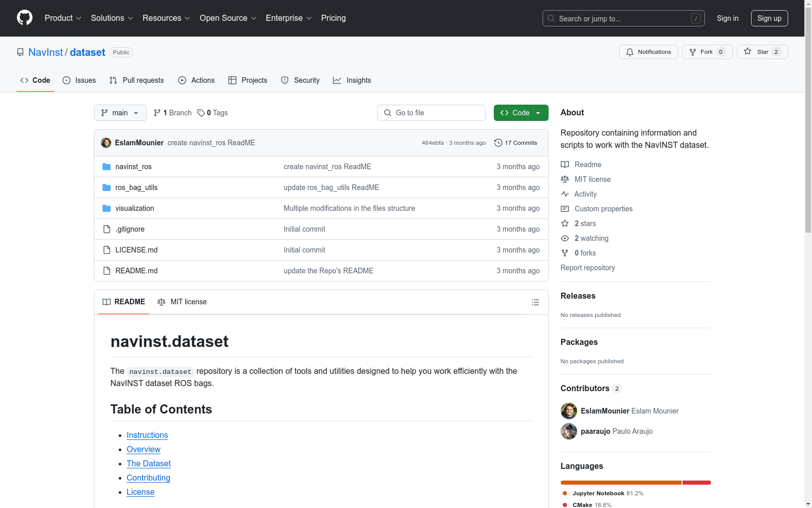
Task: Click the Releases heading link
Action: click(578, 296)
